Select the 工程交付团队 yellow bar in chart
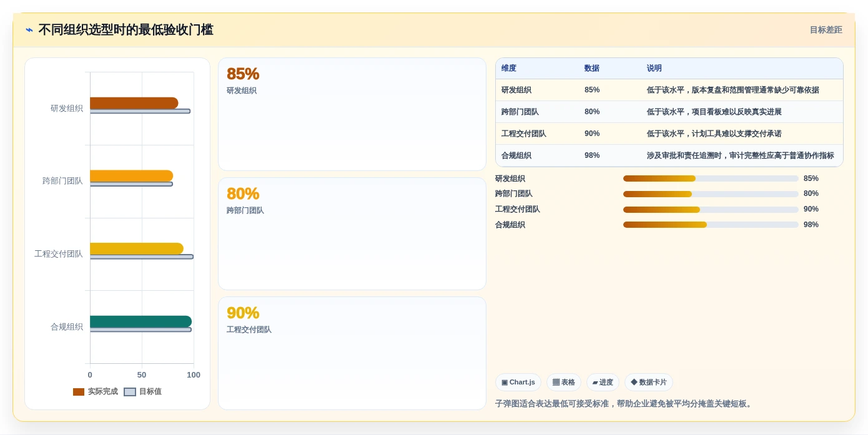The height and width of the screenshot is (435, 868). pyautogui.click(x=137, y=248)
